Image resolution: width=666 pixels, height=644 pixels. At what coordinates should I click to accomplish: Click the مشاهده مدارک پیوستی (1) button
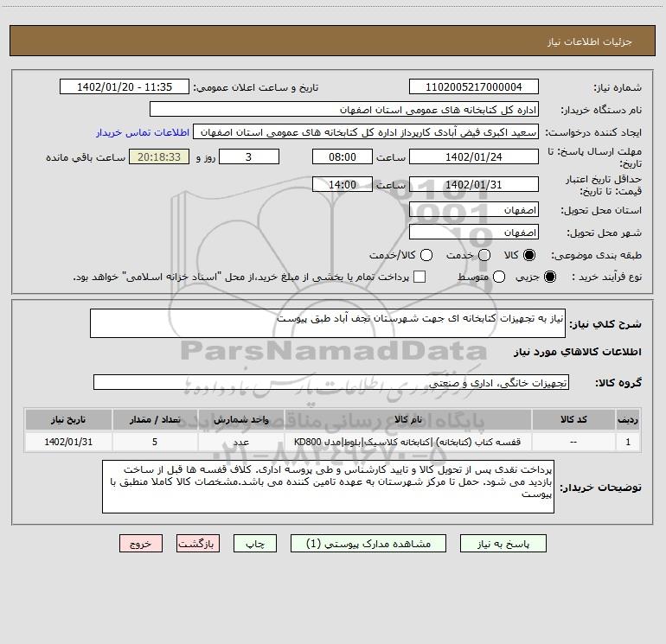coord(368,544)
